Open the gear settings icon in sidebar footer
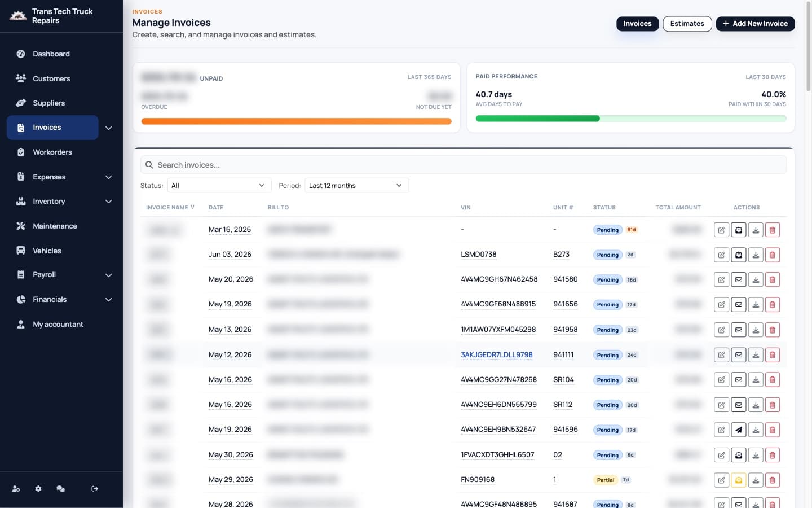 point(38,489)
